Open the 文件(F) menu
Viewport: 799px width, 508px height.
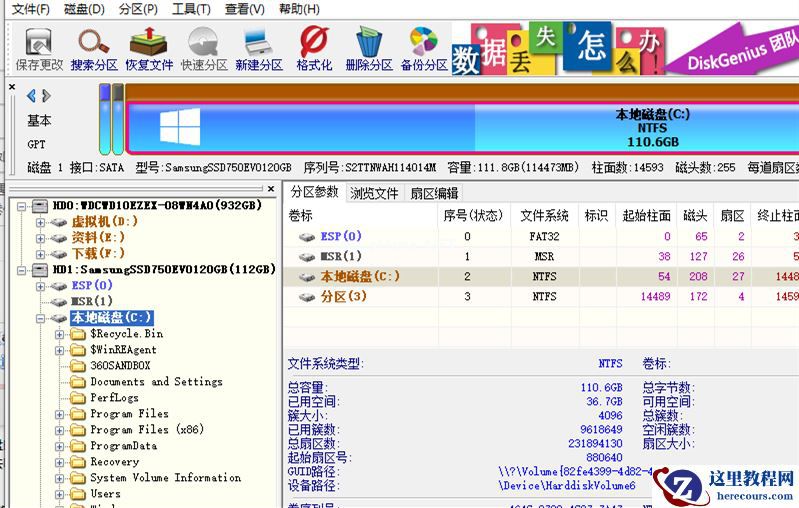click(31, 9)
